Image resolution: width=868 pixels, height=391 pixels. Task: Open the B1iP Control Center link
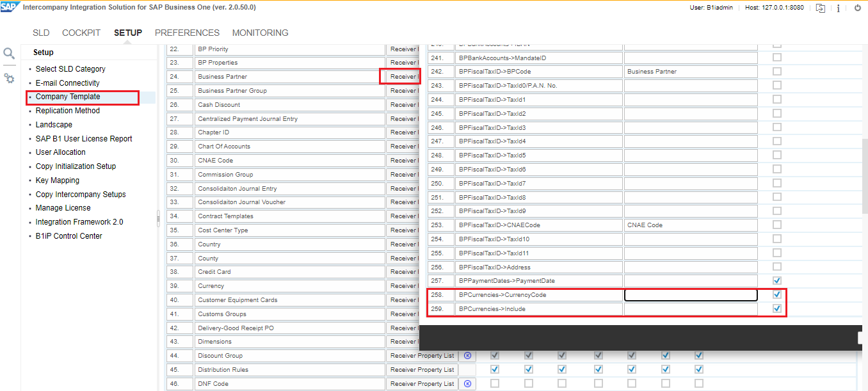coord(68,236)
